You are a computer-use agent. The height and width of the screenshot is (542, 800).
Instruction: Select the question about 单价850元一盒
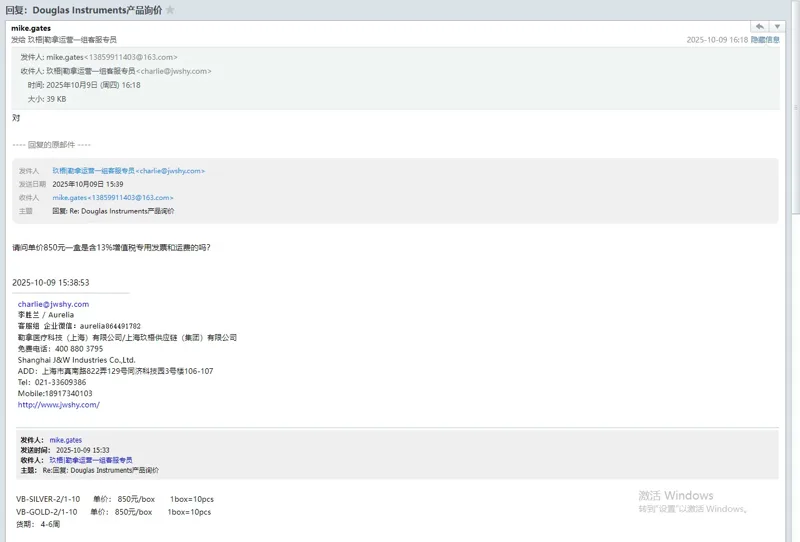[111, 248]
